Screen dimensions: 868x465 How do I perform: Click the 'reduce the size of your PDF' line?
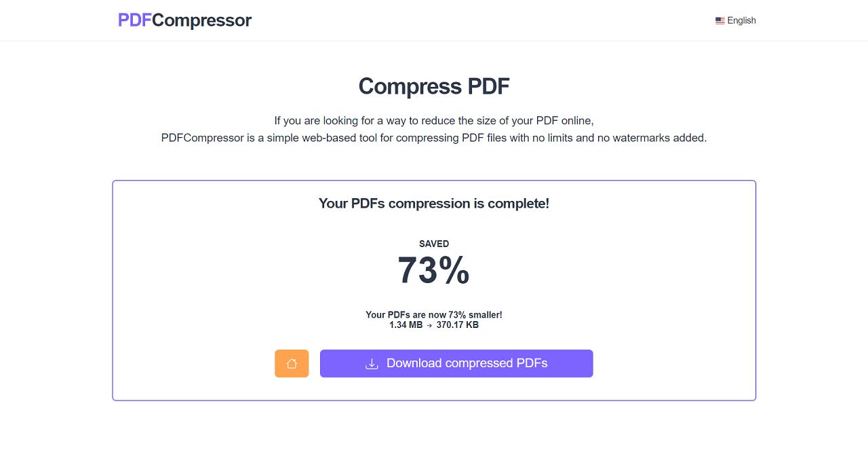click(434, 121)
